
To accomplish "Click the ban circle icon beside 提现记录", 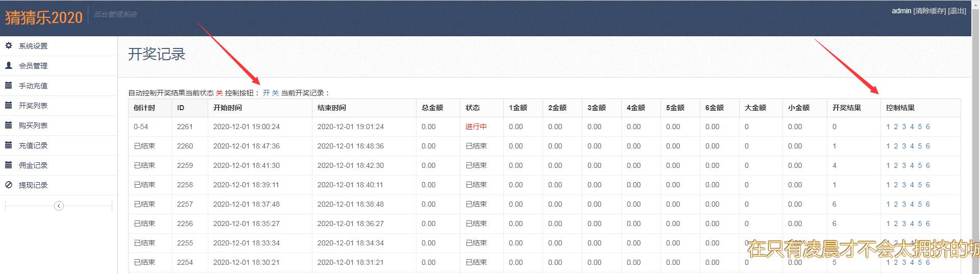I will (9, 185).
